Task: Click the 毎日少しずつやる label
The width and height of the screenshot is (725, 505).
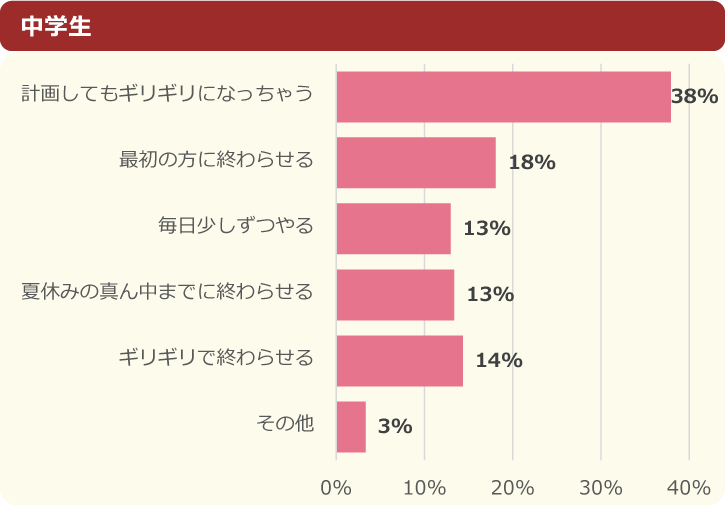Action: tap(235, 226)
